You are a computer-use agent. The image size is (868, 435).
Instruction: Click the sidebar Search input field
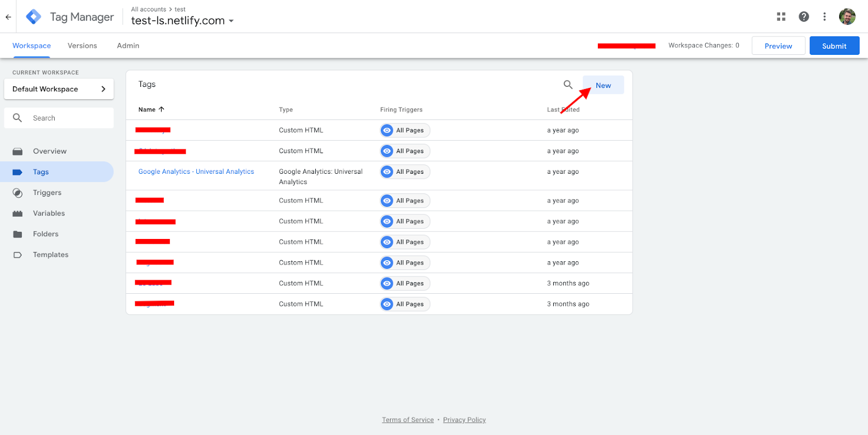[x=59, y=118]
